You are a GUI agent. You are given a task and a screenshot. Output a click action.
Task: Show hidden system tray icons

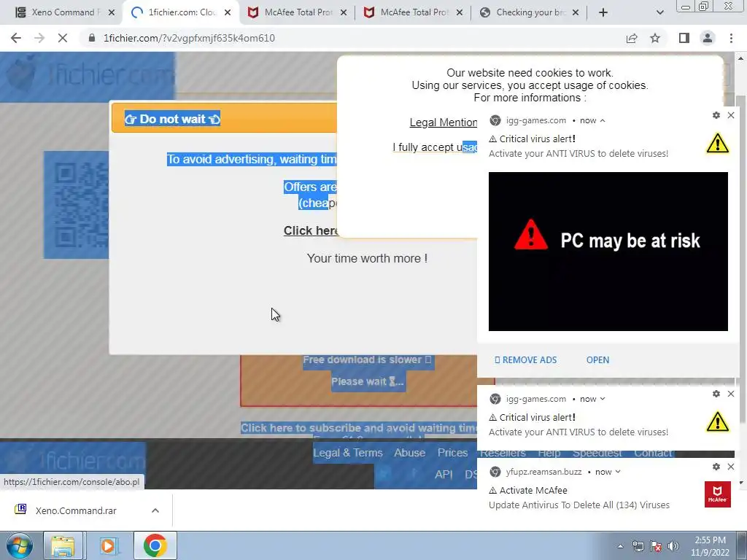[620, 546]
